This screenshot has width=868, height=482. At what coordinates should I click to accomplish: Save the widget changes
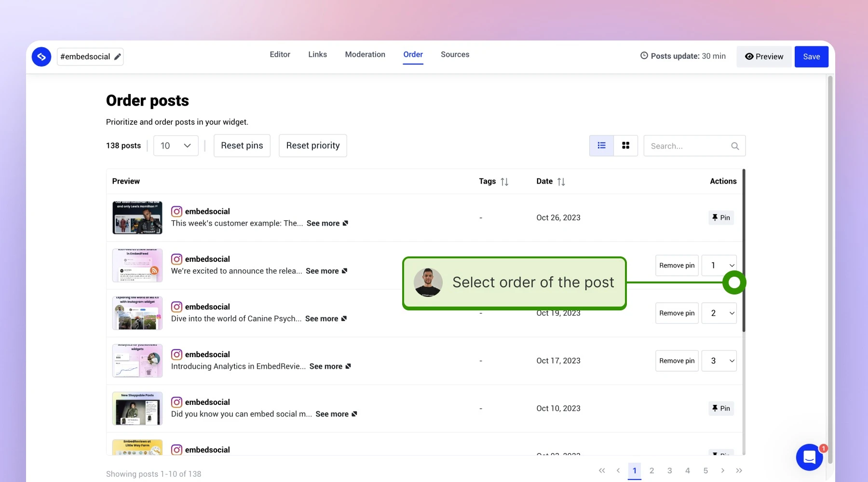812,57
